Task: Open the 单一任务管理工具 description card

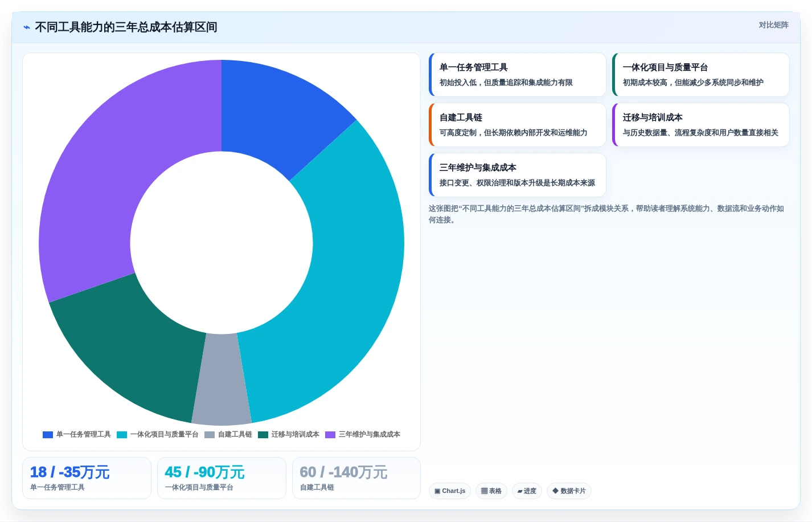Action: 517,75
